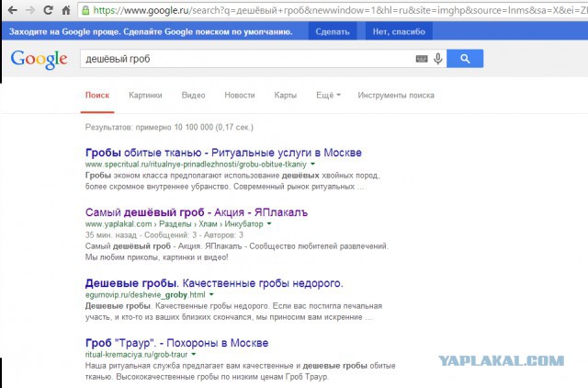Viewport: 588px width, 388px height.
Task: Expand arrow next to yaplakal.com breadcrumb
Action: pos(269,223)
